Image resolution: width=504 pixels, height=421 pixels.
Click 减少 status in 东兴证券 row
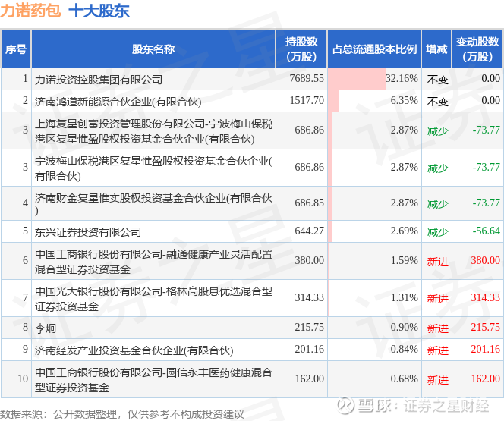[x=437, y=232]
